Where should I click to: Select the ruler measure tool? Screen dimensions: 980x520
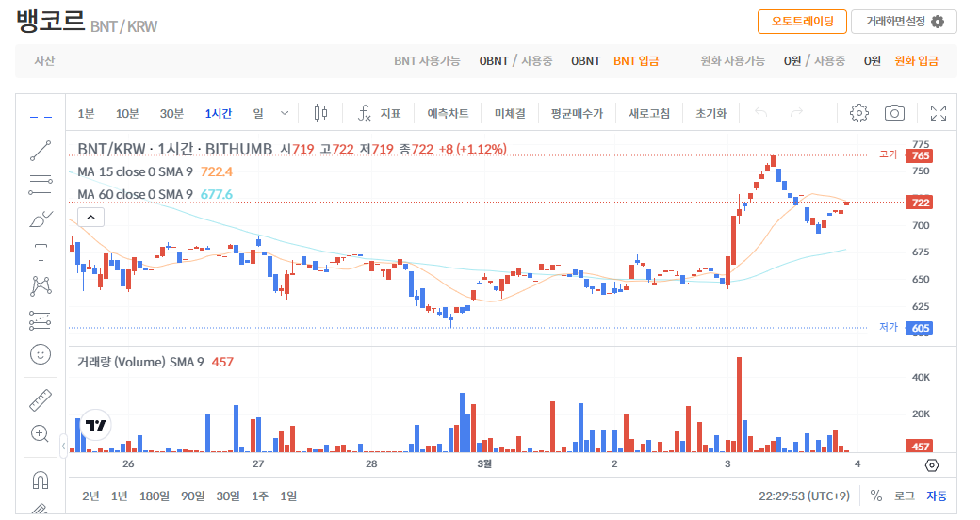(41, 400)
